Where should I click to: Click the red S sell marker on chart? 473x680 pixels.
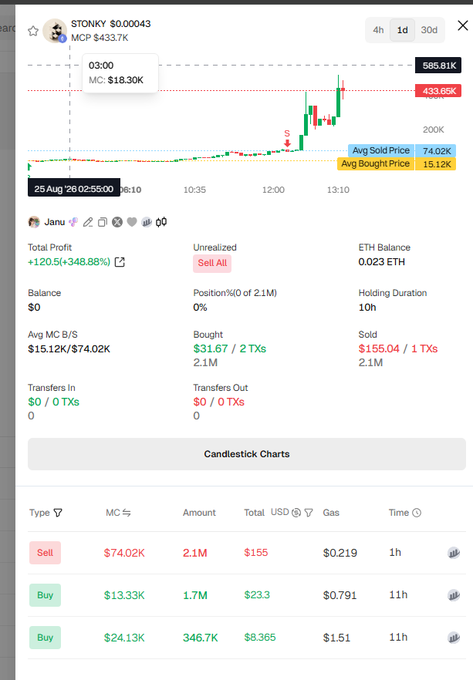coord(287,138)
